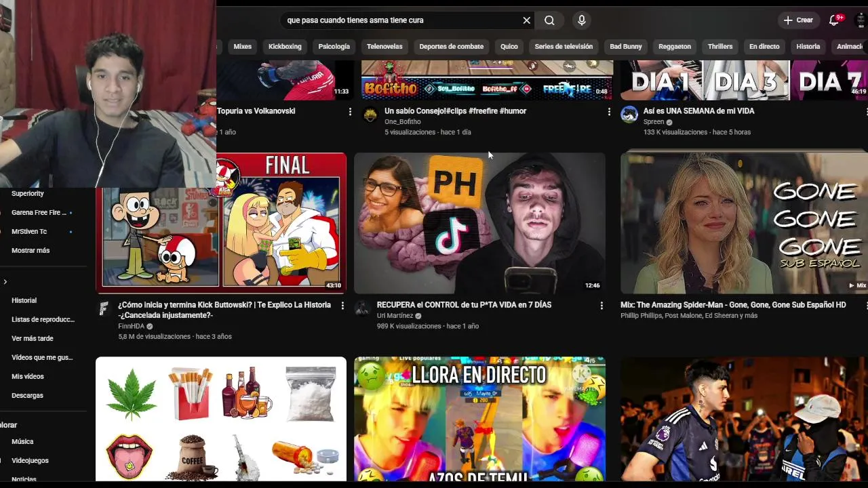The image size is (868, 488).
Task: Open the Crear menu button
Action: 798,20
